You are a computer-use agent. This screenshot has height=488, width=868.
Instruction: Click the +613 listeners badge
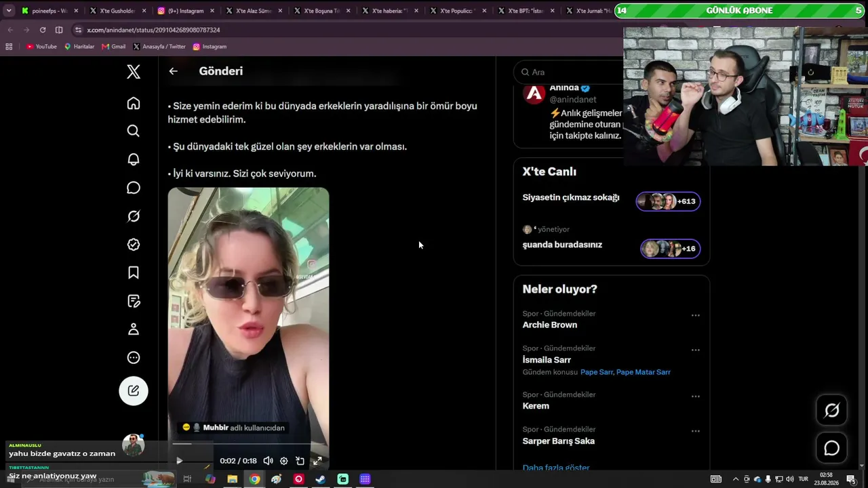click(668, 201)
